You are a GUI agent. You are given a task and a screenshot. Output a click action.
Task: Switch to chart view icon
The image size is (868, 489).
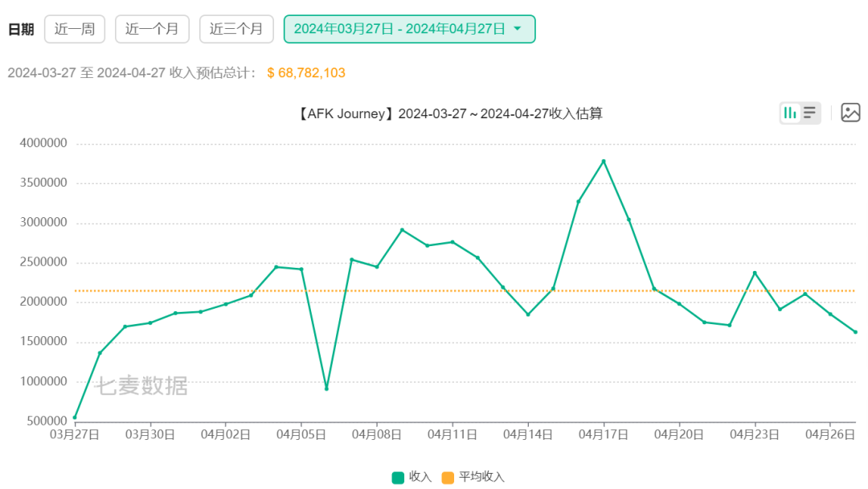click(790, 113)
